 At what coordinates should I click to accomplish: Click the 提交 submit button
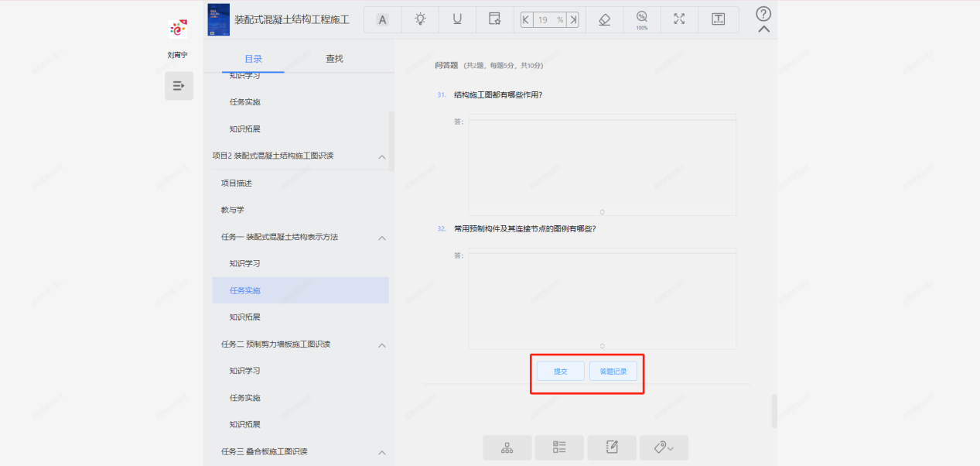[x=561, y=372]
